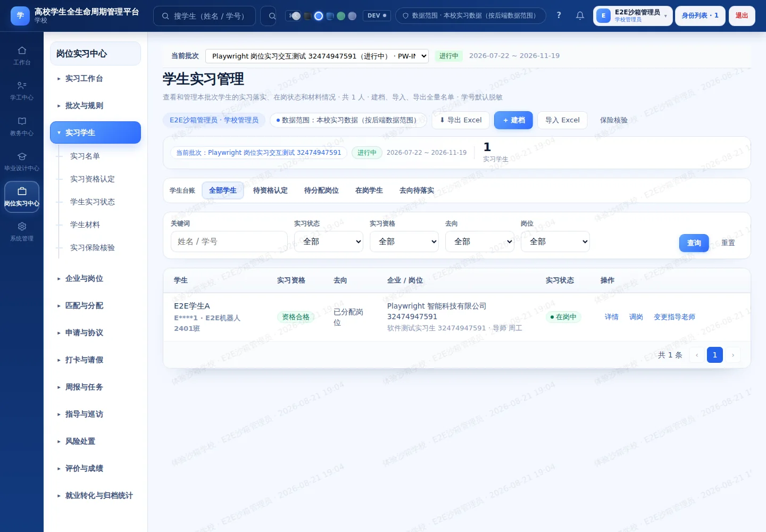The height and width of the screenshot is (532, 766).
Task: Select the light gray theme swatch
Action: pos(296,16)
